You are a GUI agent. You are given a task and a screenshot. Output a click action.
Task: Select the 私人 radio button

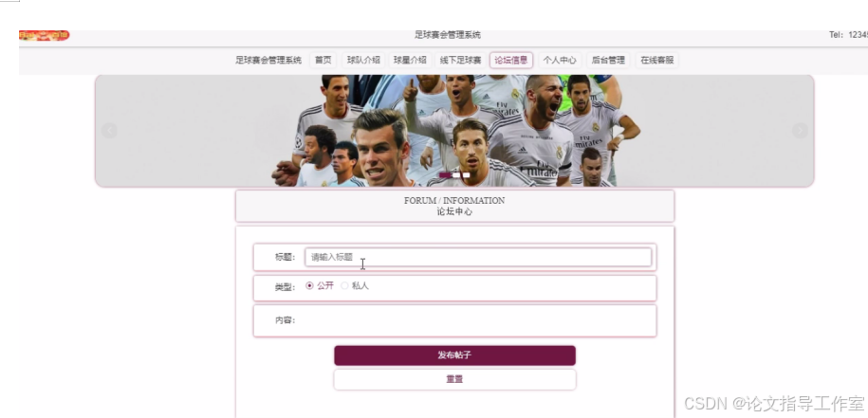(x=344, y=285)
